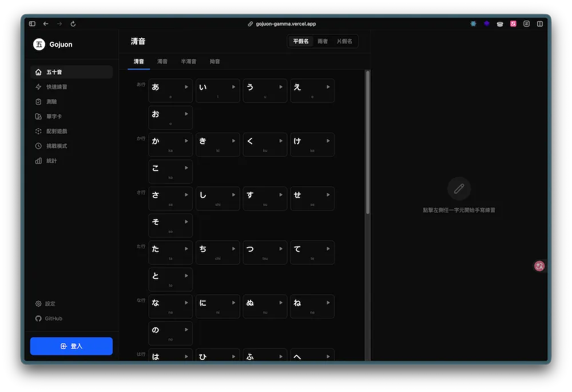The width and height of the screenshot is (572, 392).
Task: Switch display to 片假名 katakana
Action: pyautogui.click(x=344, y=41)
